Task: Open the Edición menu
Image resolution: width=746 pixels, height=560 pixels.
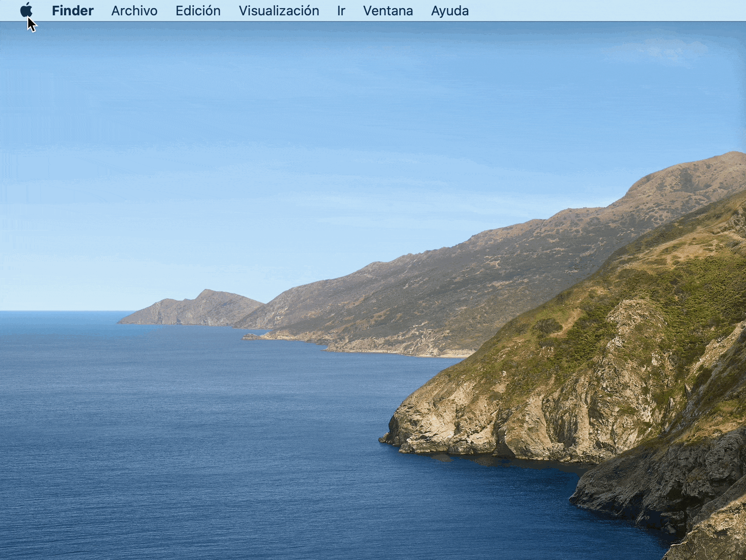Action: (x=198, y=11)
